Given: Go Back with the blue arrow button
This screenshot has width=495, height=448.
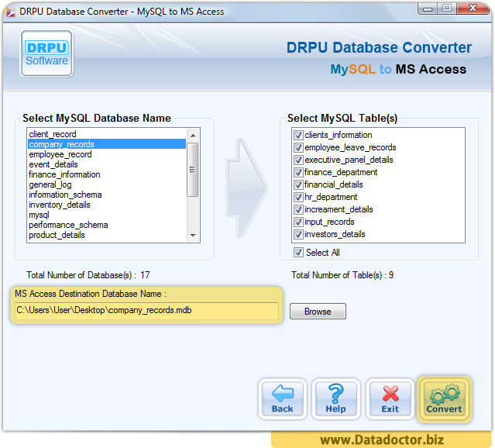Looking at the screenshot, I should pos(283,399).
